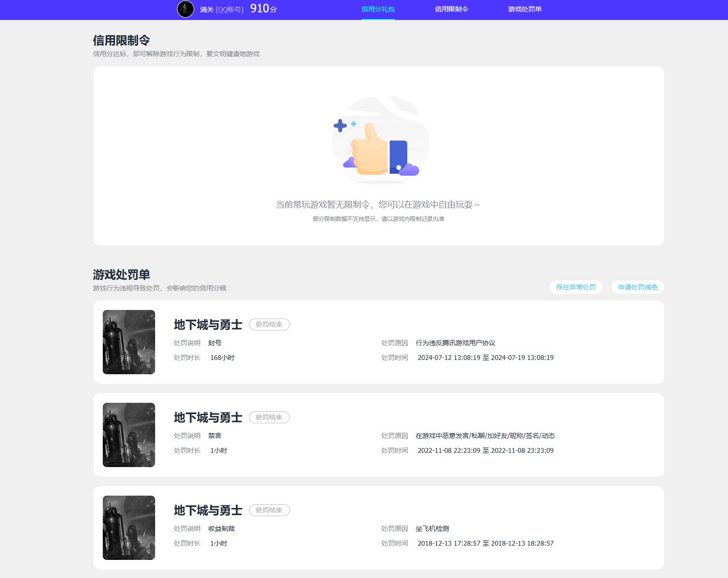The height and width of the screenshot is (578, 728).
Task: Switch to the 信用限制令 tab
Action: 452,9
